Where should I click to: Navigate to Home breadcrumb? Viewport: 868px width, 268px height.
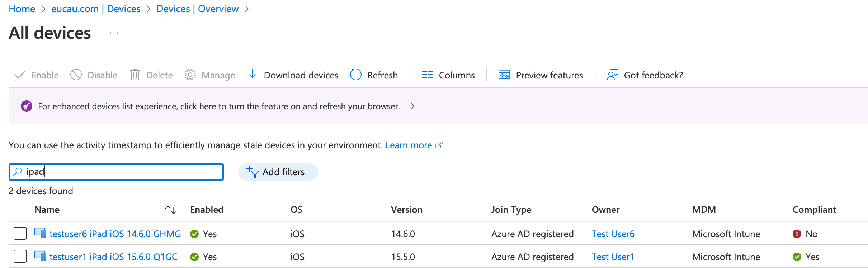click(22, 9)
